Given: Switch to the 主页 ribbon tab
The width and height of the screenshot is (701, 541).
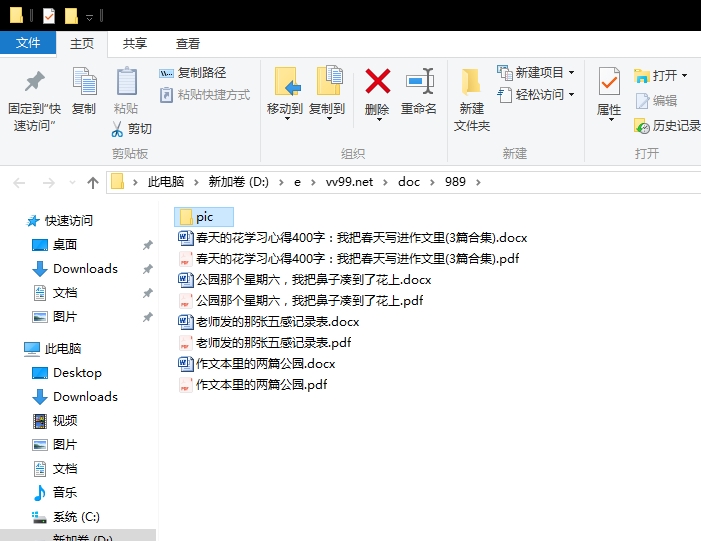Looking at the screenshot, I should coord(82,44).
